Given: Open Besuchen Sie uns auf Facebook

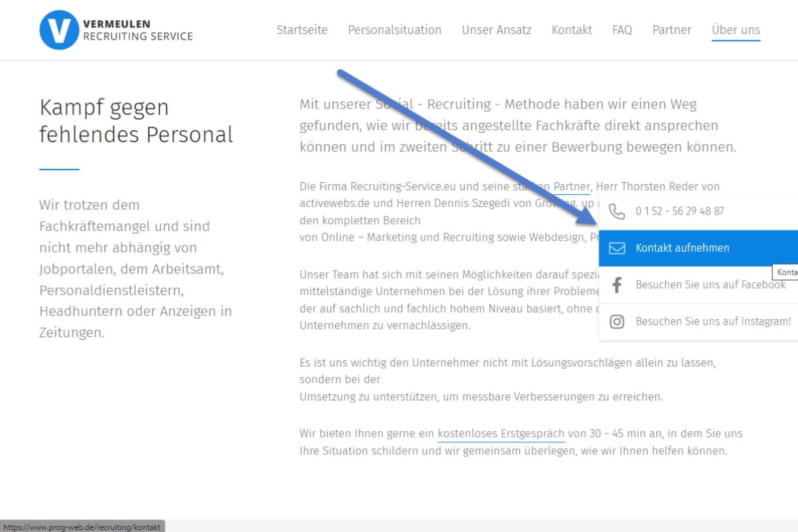Looking at the screenshot, I should click(x=710, y=285).
